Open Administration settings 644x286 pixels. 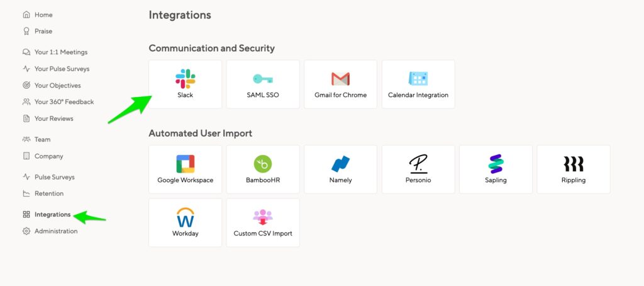point(56,231)
